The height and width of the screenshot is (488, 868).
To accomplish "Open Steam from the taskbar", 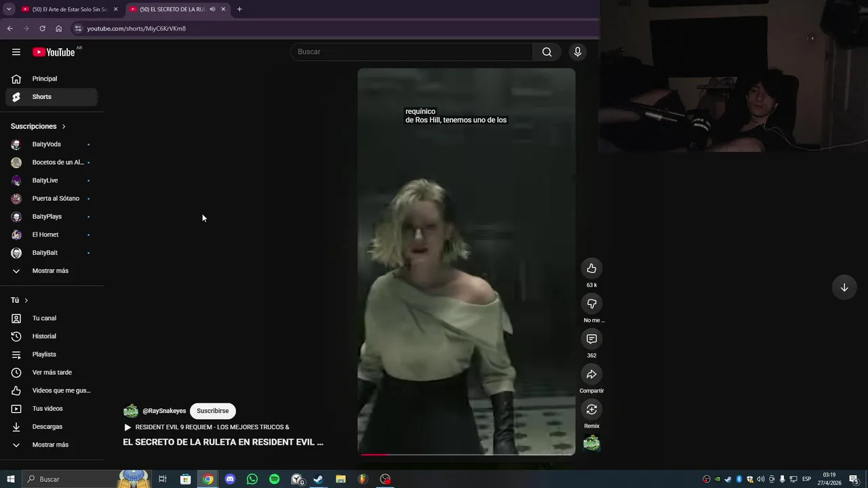I will pos(318,479).
